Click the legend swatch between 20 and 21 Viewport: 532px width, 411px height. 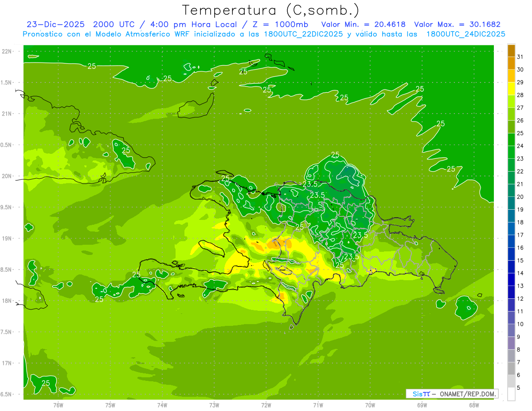(511, 190)
